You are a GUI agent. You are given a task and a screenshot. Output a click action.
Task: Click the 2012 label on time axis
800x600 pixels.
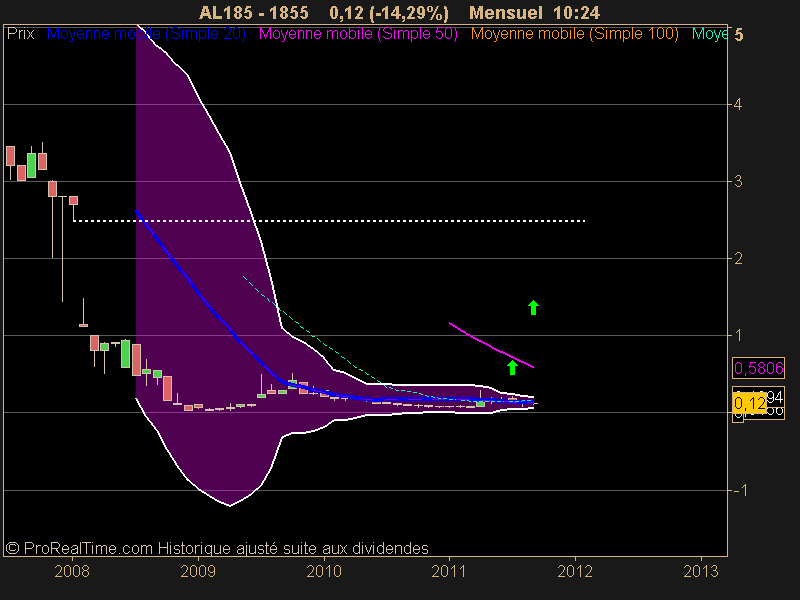pyautogui.click(x=575, y=571)
